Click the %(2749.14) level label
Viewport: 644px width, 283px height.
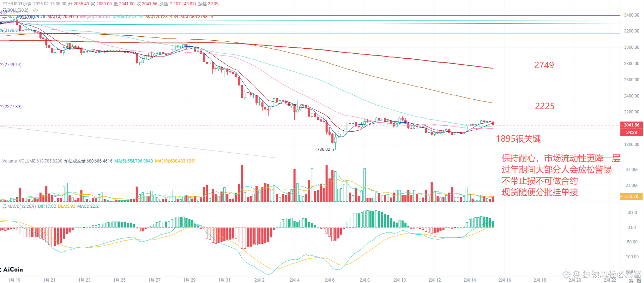click(11, 65)
